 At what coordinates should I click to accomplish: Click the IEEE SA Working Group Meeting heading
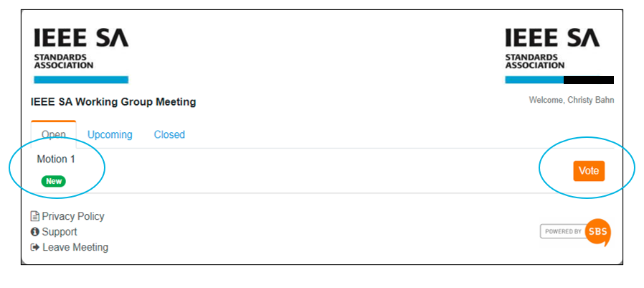coord(113,101)
